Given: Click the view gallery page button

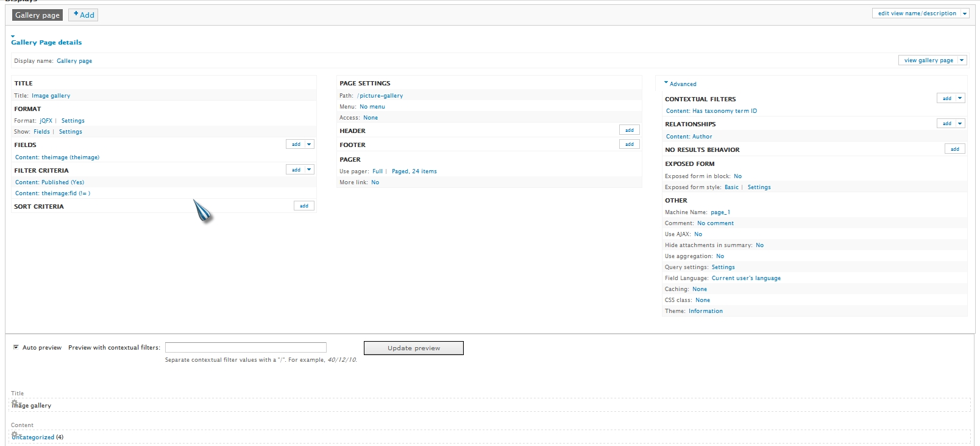Looking at the screenshot, I should (x=928, y=60).
